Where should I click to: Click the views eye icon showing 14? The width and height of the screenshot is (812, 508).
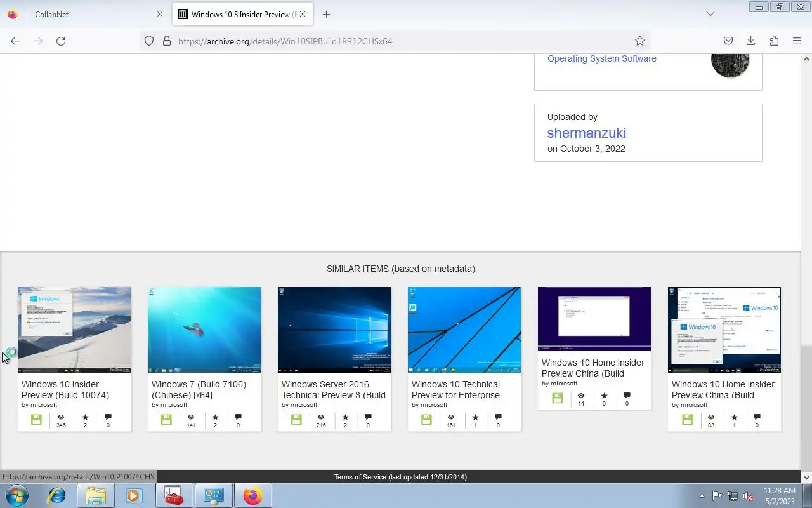[581, 396]
